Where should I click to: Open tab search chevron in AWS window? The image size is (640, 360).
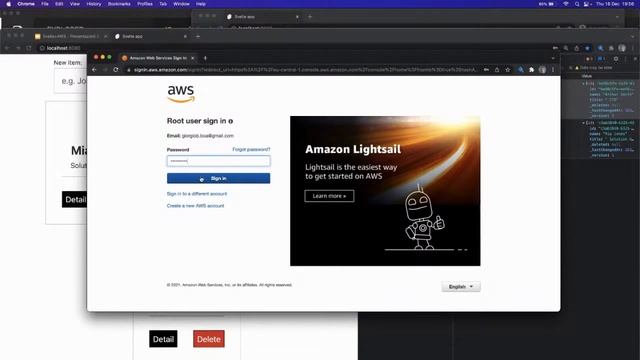tap(553, 58)
